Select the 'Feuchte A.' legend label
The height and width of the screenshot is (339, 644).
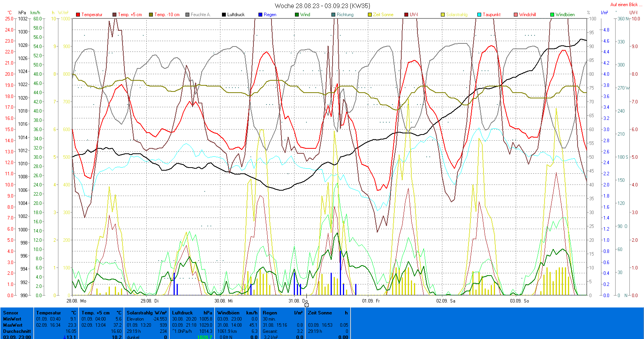(x=200, y=15)
